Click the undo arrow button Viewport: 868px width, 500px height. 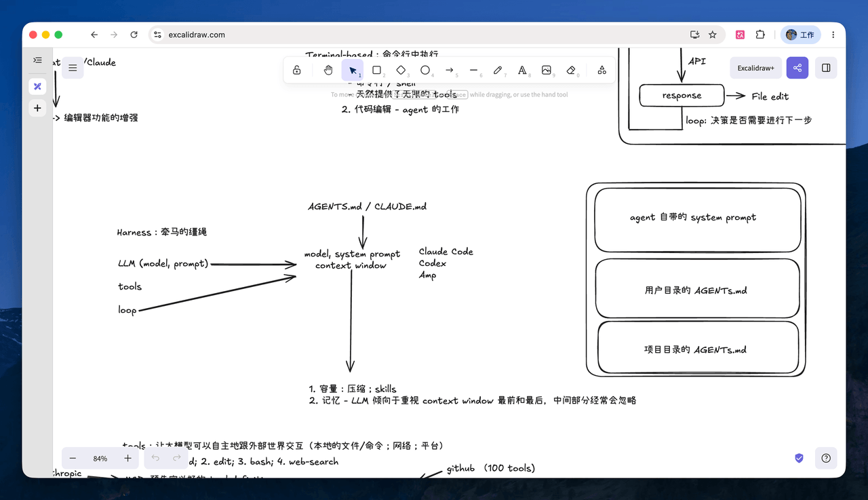tap(155, 459)
